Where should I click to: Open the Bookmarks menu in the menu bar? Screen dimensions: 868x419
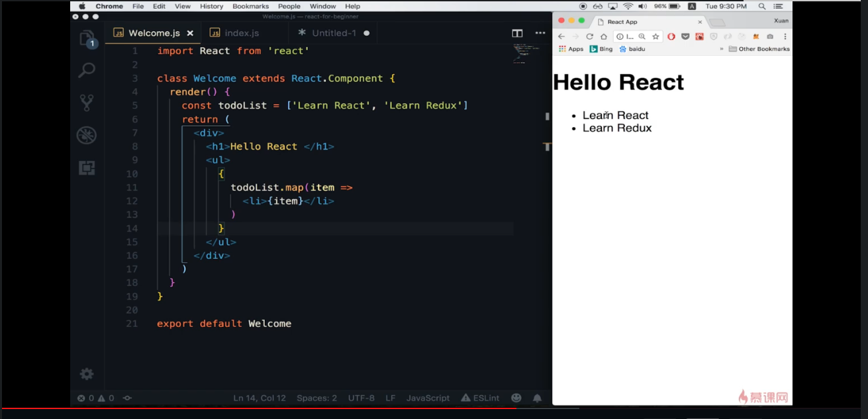[x=250, y=6]
